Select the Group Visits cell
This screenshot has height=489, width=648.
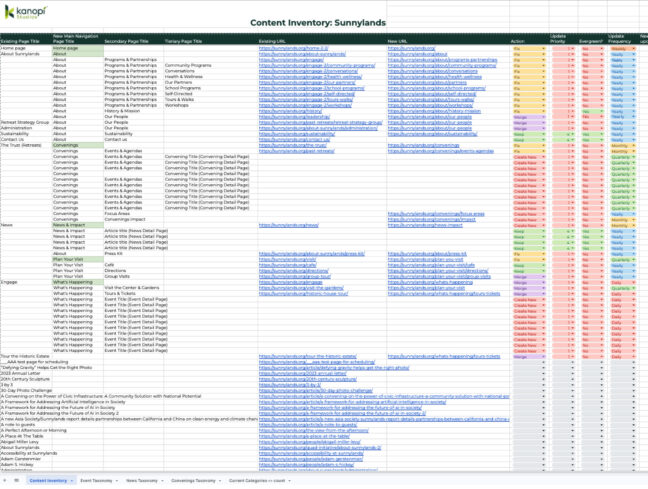pos(133,277)
